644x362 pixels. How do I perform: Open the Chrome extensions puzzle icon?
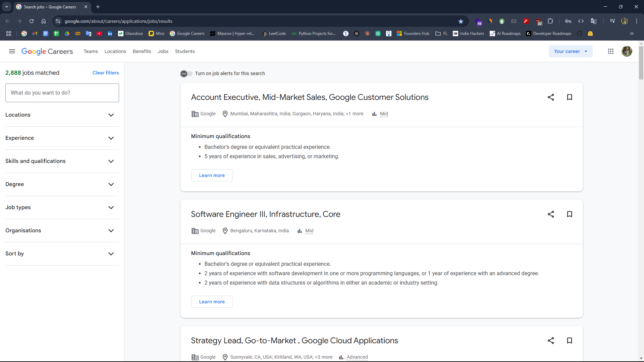pyautogui.click(x=550, y=21)
